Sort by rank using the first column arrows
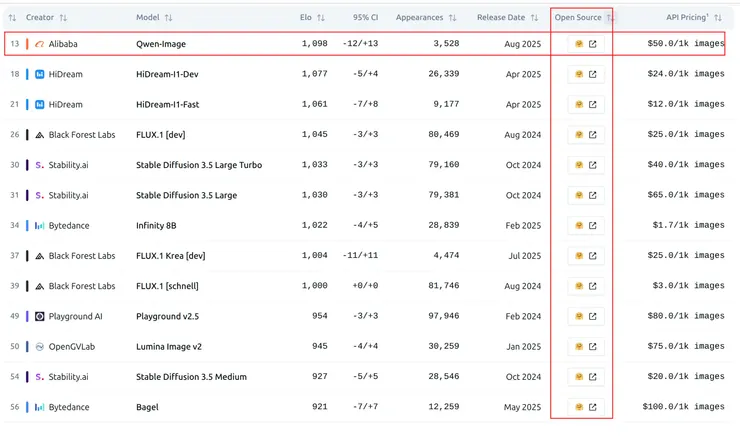The height and width of the screenshot is (442, 740). [12, 17]
